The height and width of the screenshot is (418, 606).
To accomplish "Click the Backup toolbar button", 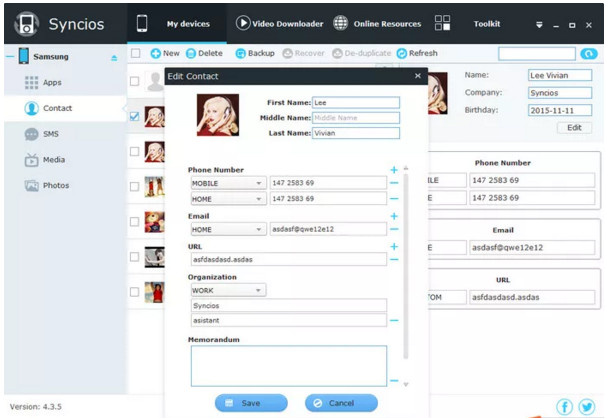I will [x=255, y=53].
